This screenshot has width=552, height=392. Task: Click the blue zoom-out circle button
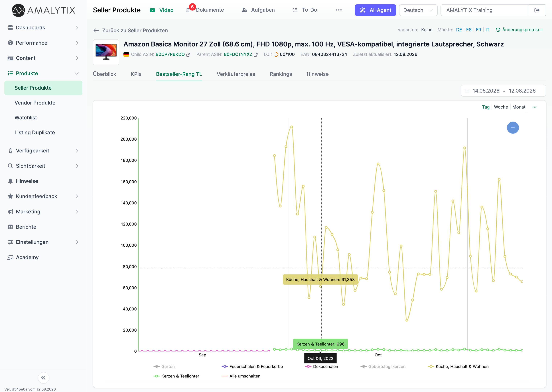click(x=513, y=128)
